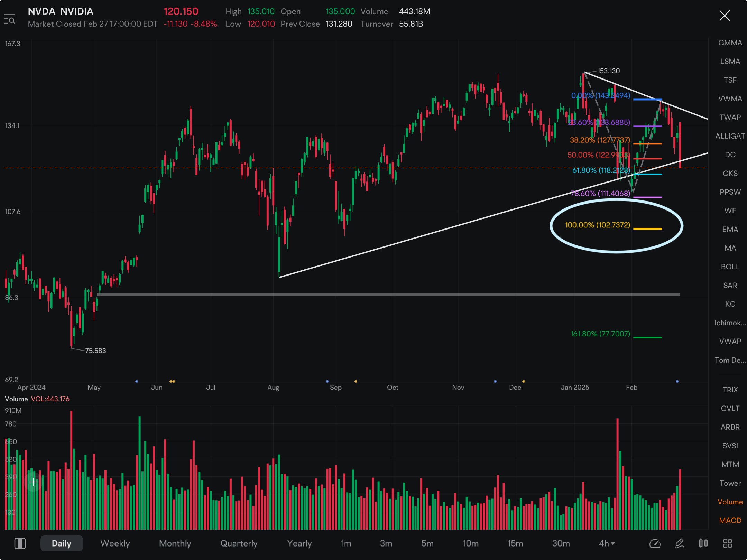This screenshot has height=560, width=747.
Task: Click the 161.80% (77.7007) Fibonacci level
Action: 600,334
